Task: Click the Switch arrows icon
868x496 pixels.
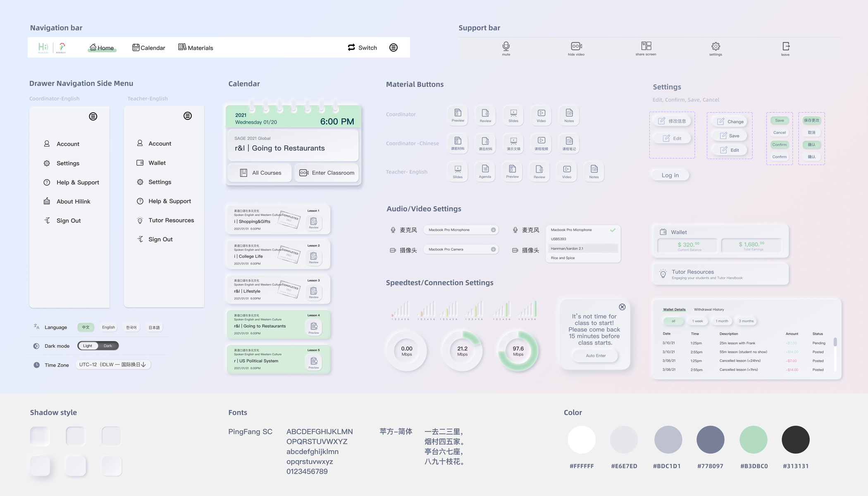Action: point(351,48)
